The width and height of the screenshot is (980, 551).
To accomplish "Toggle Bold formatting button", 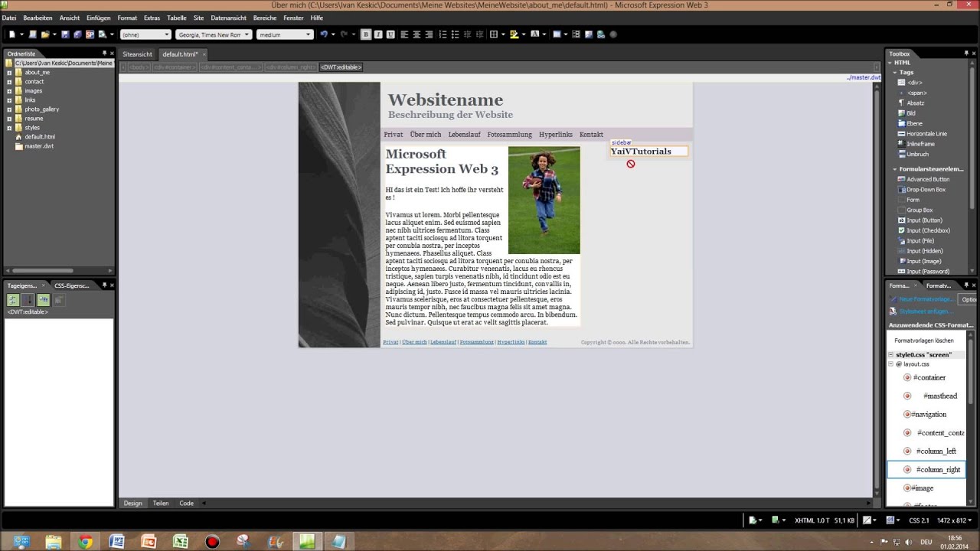I will coord(366,34).
